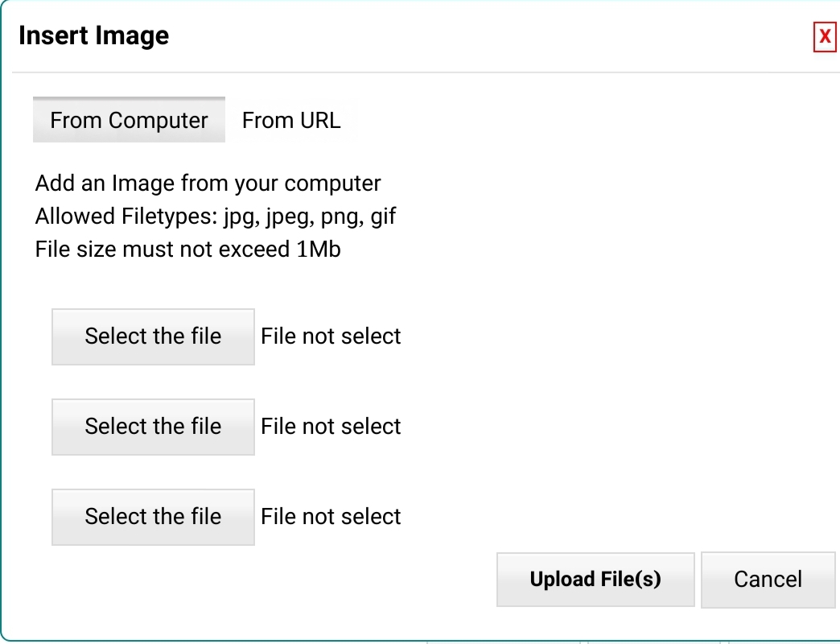Click the first File not select status label
Screen dimensions: 840x644
point(331,336)
